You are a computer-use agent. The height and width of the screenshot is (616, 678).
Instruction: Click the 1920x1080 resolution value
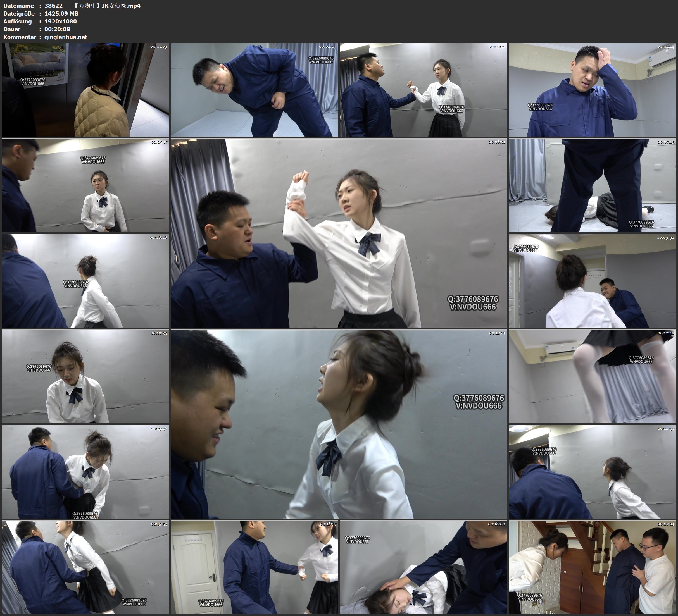tap(61, 21)
